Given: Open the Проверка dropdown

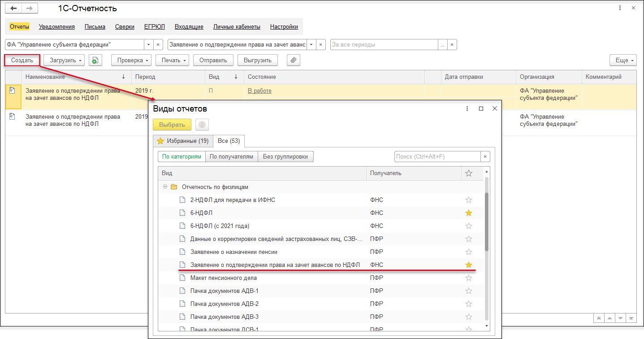Looking at the screenshot, I should click(131, 60).
